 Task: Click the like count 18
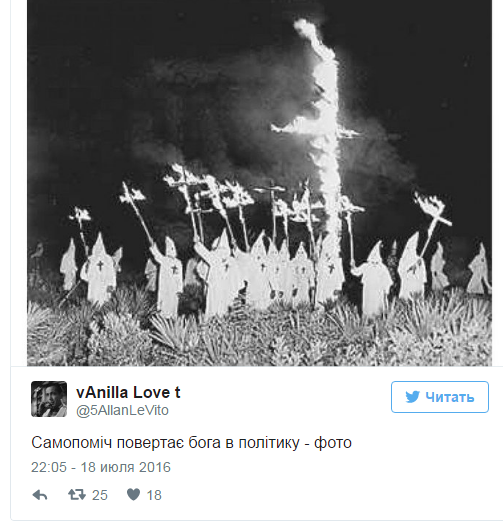[154, 495]
